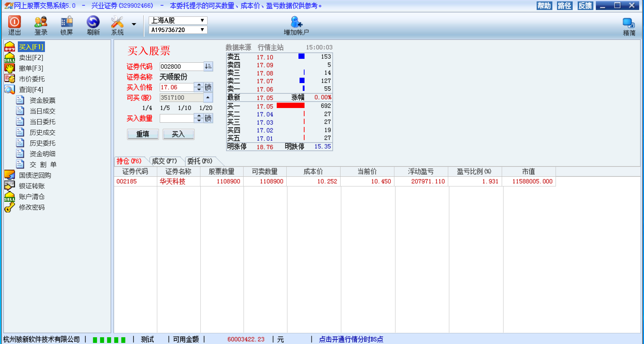Image resolution: width=644 pixels, height=344 pixels.
Task: Toggle the 锁 lock beside buy price
Action: (x=208, y=87)
